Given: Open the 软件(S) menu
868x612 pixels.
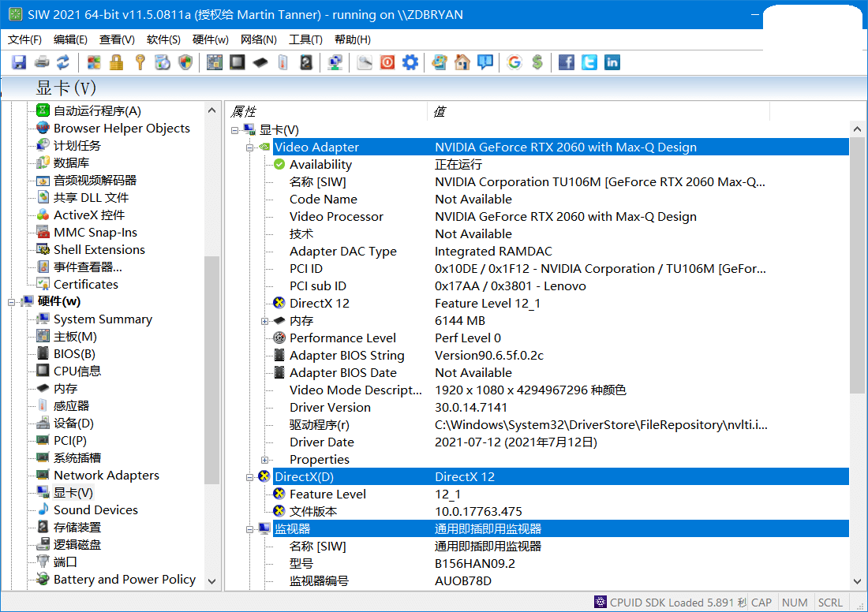Looking at the screenshot, I should click(x=163, y=40).
